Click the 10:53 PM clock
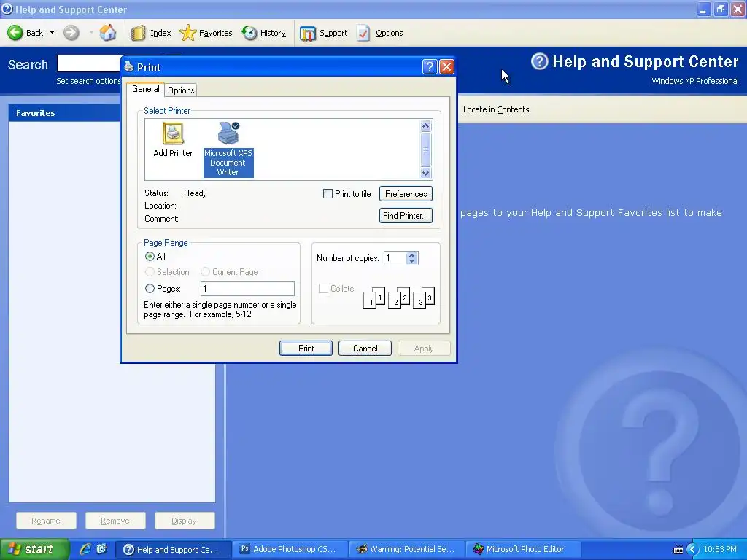The width and height of the screenshot is (747, 560). click(x=720, y=550)
